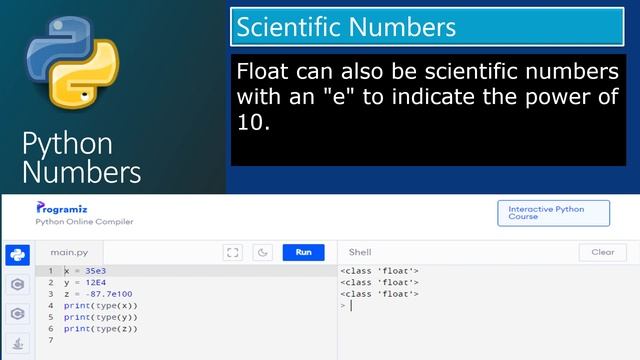Select the main.py tab
The width and height of the screenshot is (640, 360).
69,252
